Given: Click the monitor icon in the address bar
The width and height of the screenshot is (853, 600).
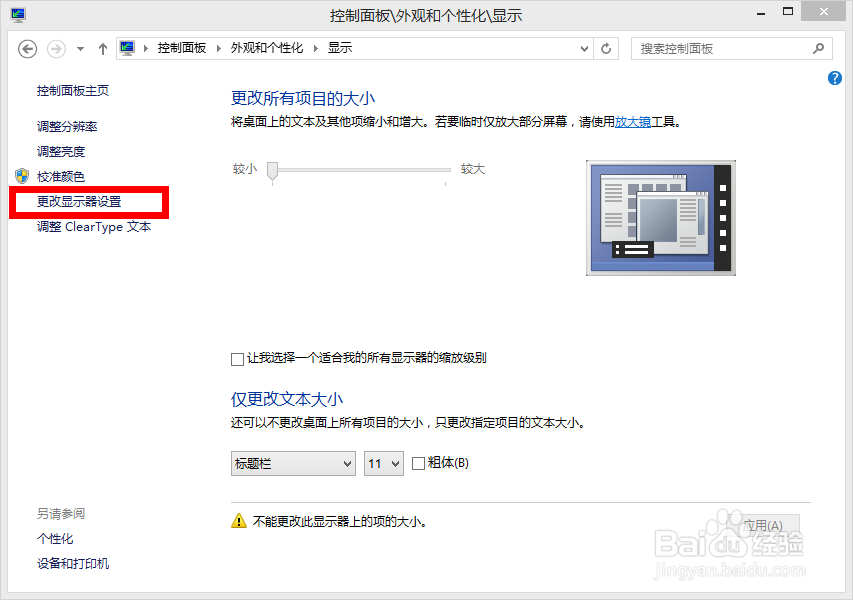Looking at the screenshot, I should (127, 47).
